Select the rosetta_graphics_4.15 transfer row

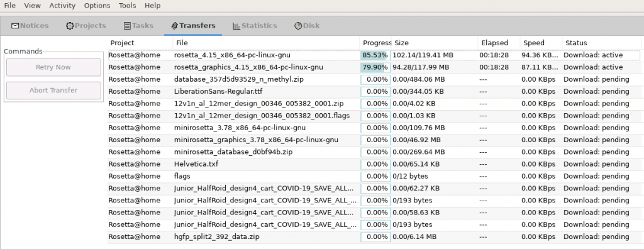(x=374, y=67)
